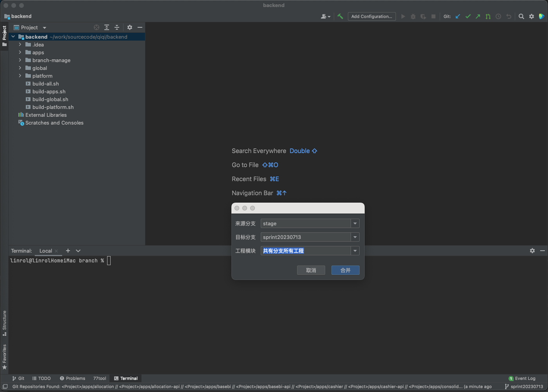This screenshot has height=392, width=548.
Task: Hide the Project panel with minus icon
Action: pos(140,27)
